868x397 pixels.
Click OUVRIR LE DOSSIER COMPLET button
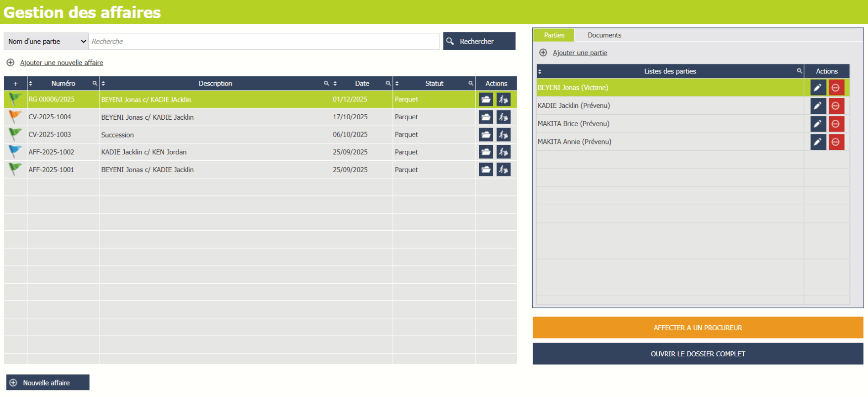click(698, 354)
